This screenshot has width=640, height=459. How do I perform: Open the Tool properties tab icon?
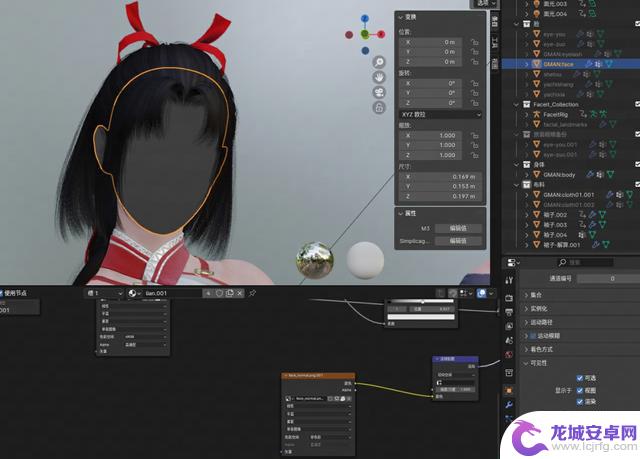tap(509, 280)
